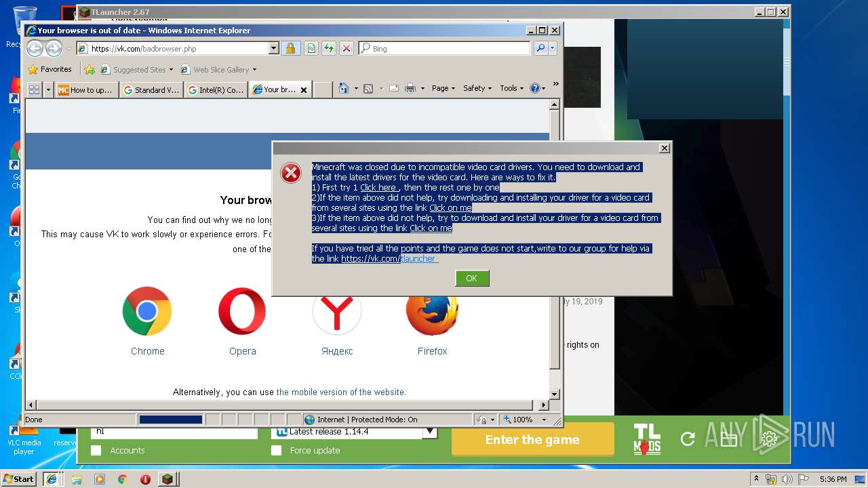Click the search magnifier button
Screen dimensions: 868x488
540,48
